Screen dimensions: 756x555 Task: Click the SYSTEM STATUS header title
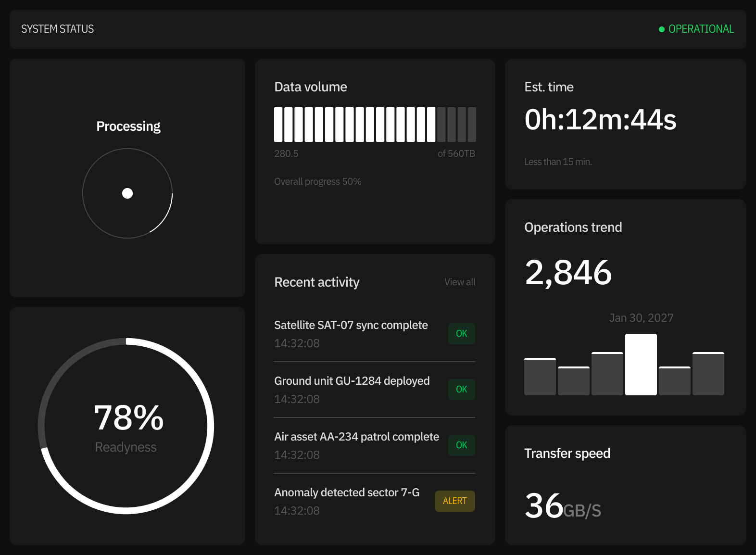[x=58, y=29]
